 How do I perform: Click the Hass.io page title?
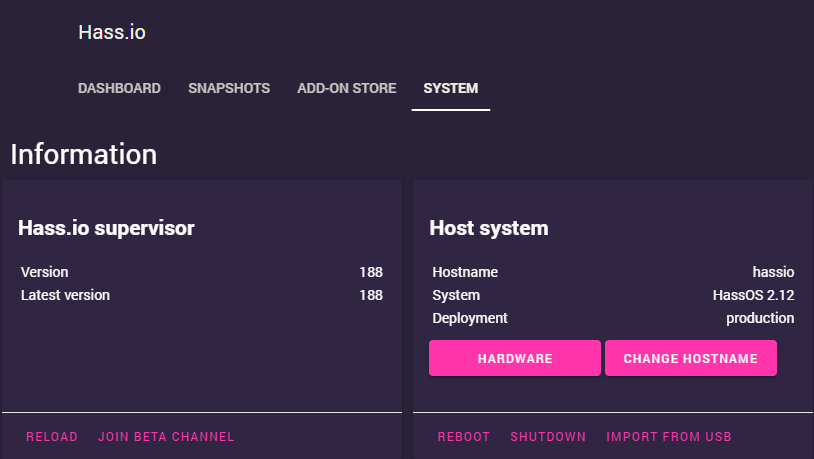112,32
